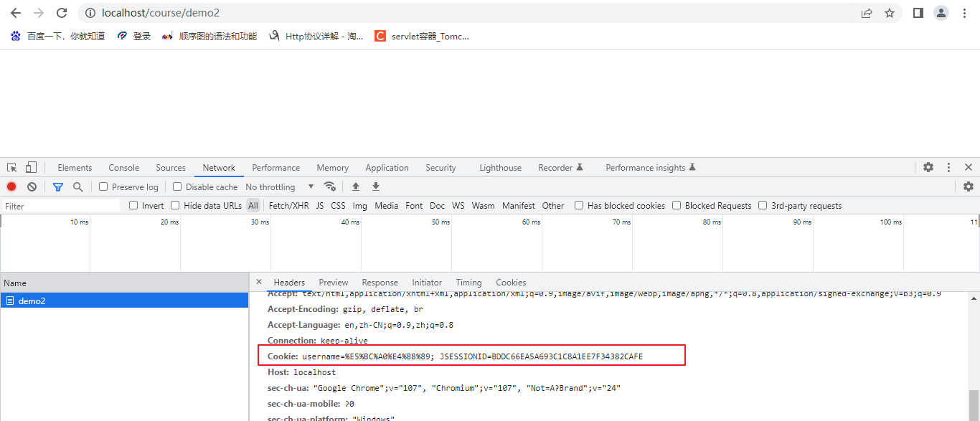Switch to the Console panel tab
Screen dimensions: 980x421
(x=123, y=167)
